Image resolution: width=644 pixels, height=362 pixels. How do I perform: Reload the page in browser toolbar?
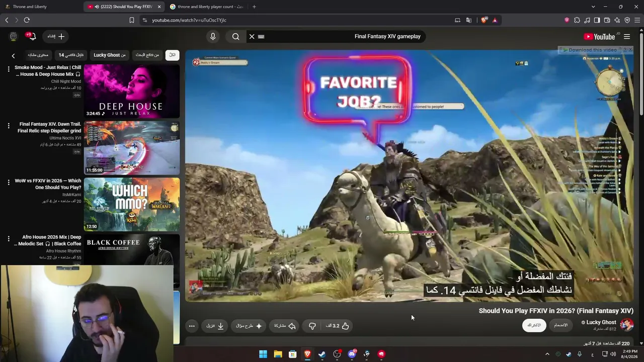tap(27, 20)
